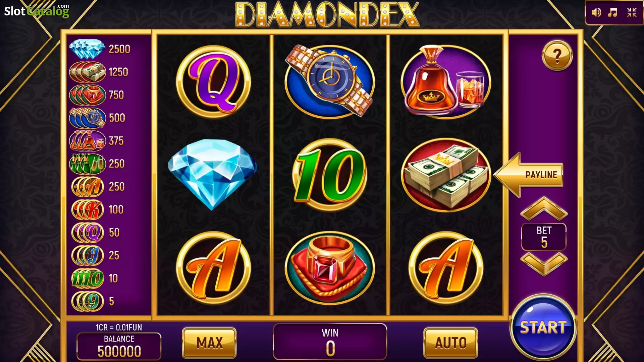This screenshot has width=644, height=362.
Task: Open help with question mark button
Action: click(557, 56)
